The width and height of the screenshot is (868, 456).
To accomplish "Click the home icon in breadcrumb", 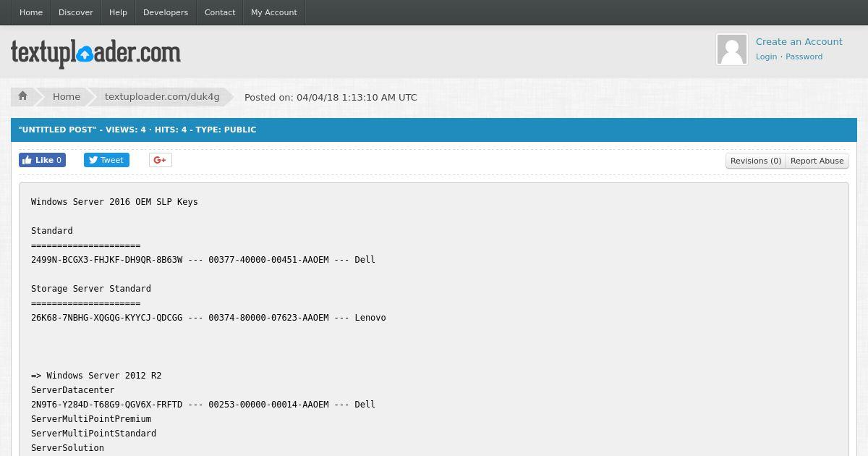I will tap(22, 96).
